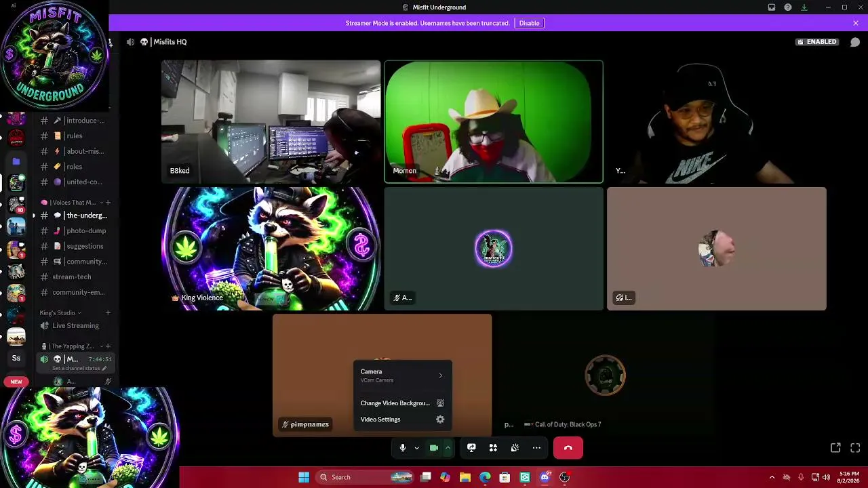This screenshot has width=868, height=488.
Task: Enter full screen call view
Action: pos(855,448)
